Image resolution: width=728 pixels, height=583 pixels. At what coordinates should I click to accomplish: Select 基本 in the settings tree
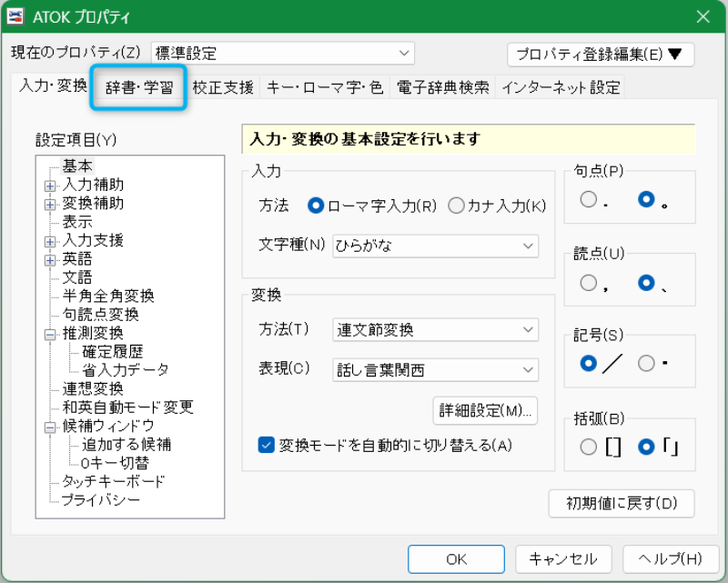pos(77,166)
